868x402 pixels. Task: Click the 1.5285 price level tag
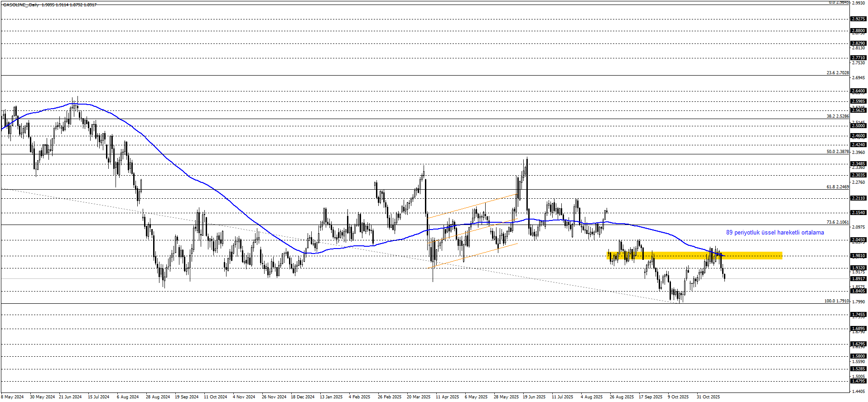pyautogui.click(x=858, y=369)
